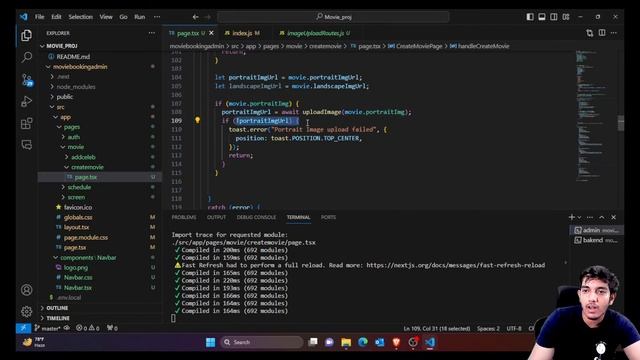Click the lightbulb code action on line 109
This screenshot has width=640, height=360.
tap(198, 120)
